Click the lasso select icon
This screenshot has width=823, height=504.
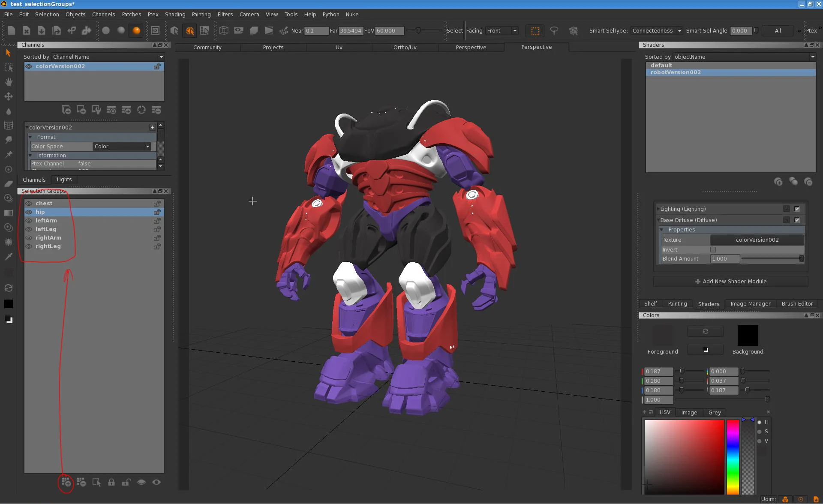tap(554, 31)
